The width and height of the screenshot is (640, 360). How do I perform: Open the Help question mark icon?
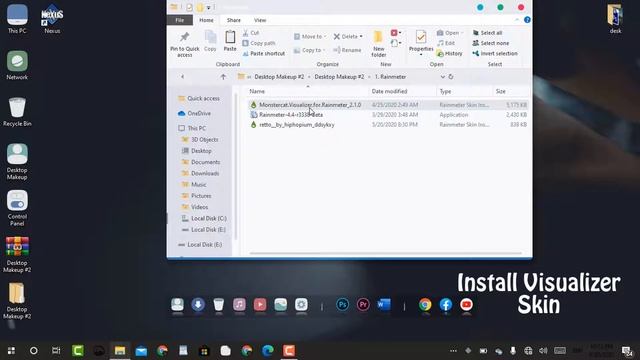(x=527, y=20)
